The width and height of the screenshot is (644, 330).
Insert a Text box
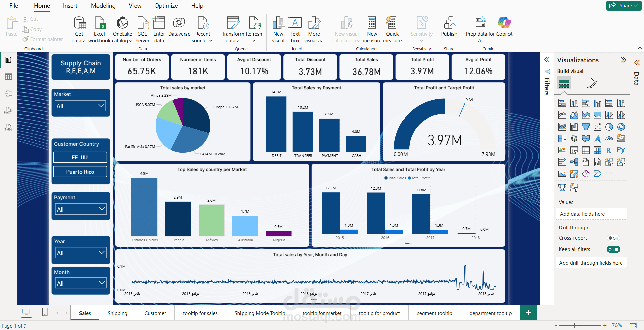click(x=295, y=30)
